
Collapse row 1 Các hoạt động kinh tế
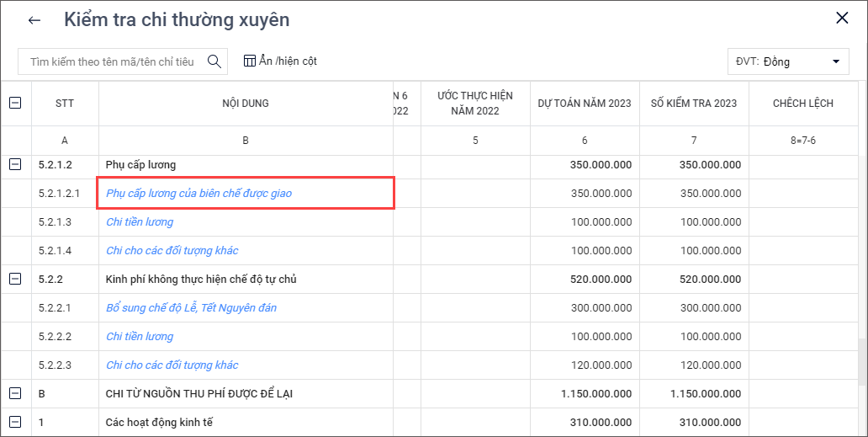point(15,422)
